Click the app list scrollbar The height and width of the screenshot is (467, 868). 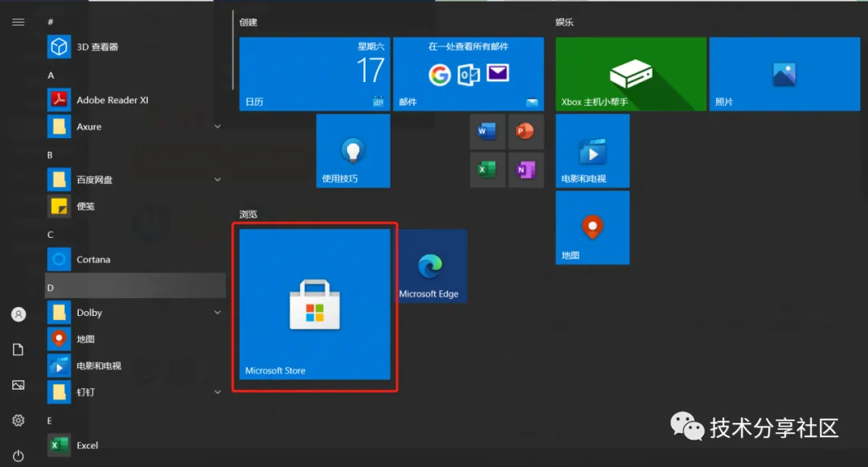(232, 50)
